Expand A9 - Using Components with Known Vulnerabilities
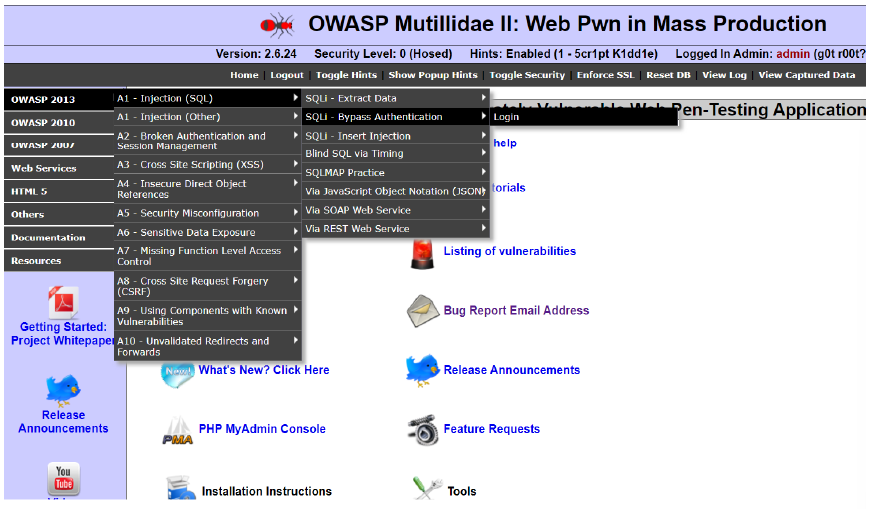The image size is (870, 513). (x=208, y=316)
